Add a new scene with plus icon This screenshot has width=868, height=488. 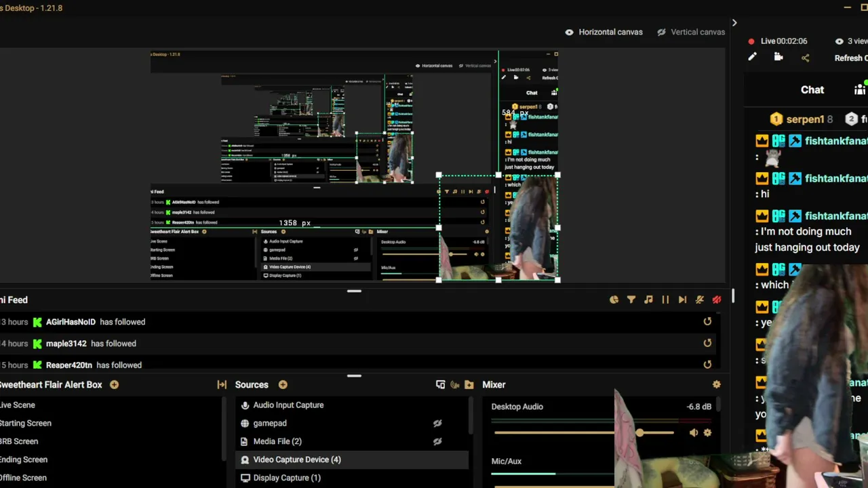(114, 384)
